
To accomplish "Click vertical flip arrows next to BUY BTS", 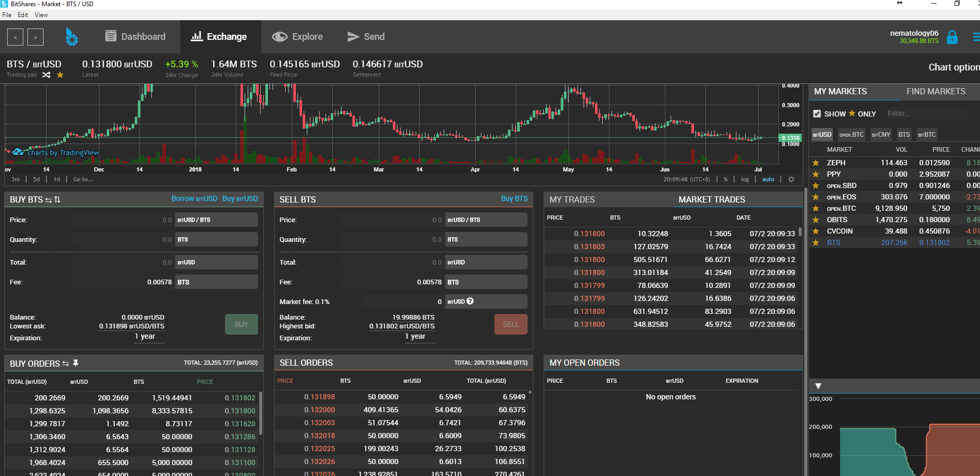I will pyautogui.click(x=57, y=199).
